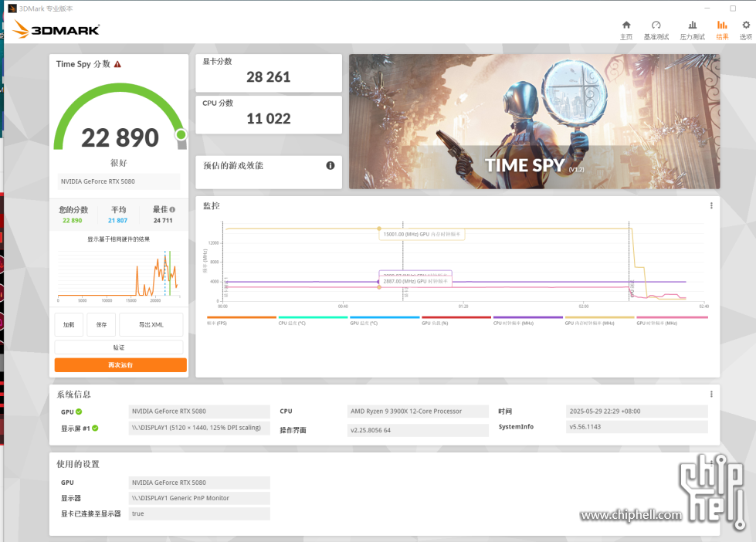Click the 使用的设置 GPU value field
The image size is (756, 542).
tap(199, 483)
